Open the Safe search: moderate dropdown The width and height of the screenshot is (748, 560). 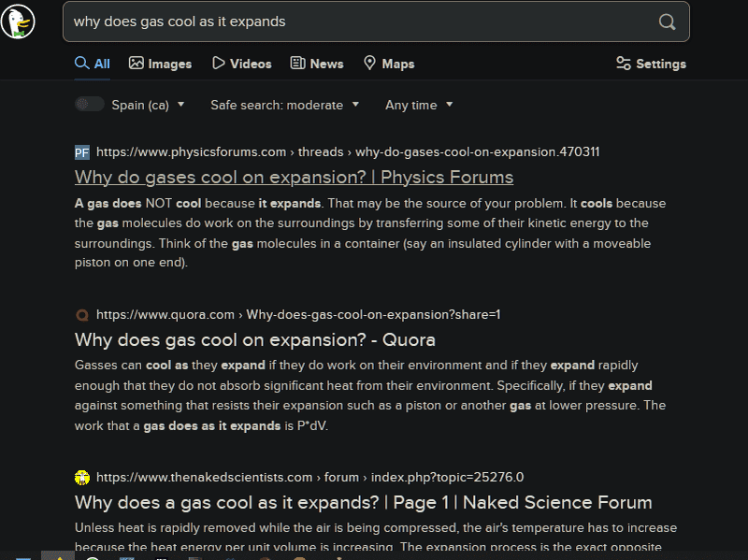coord(284,105)
